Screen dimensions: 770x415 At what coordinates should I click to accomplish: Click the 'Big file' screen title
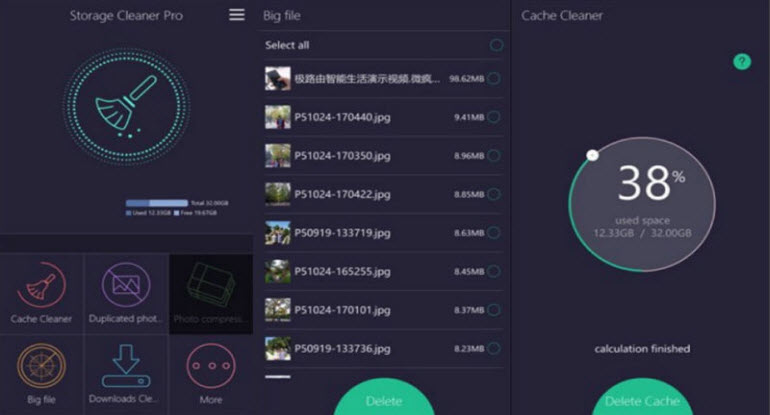[x=282, y=16]
